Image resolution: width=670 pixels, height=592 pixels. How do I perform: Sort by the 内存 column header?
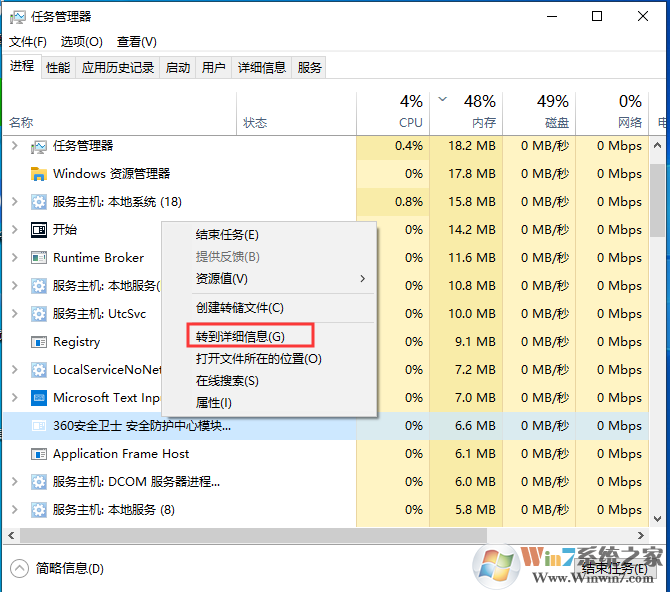click(466, 113)
